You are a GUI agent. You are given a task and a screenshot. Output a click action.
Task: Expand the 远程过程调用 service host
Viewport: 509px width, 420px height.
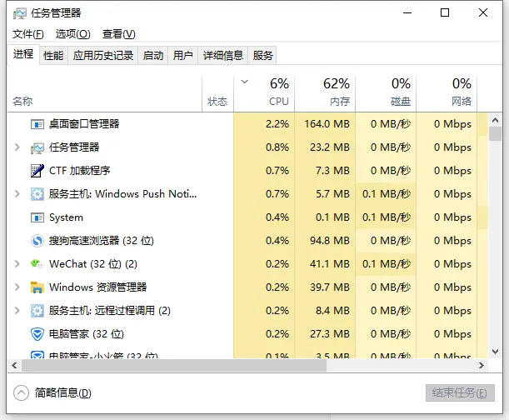pos(17,311)
